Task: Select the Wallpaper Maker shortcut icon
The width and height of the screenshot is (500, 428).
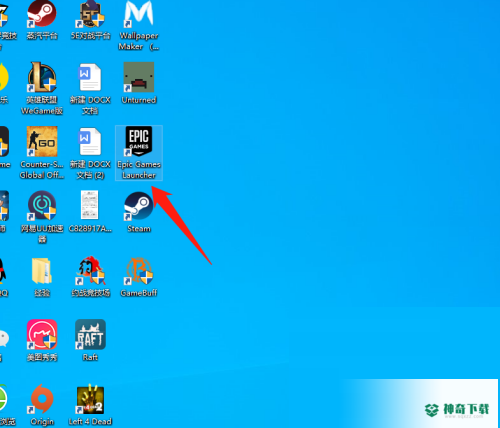Action: (139, 13)
